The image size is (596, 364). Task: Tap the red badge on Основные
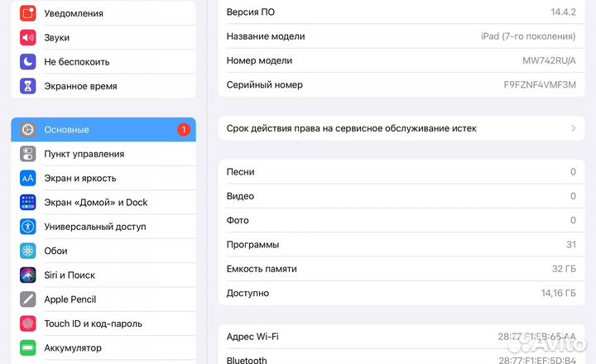click(x=184, y=130)
